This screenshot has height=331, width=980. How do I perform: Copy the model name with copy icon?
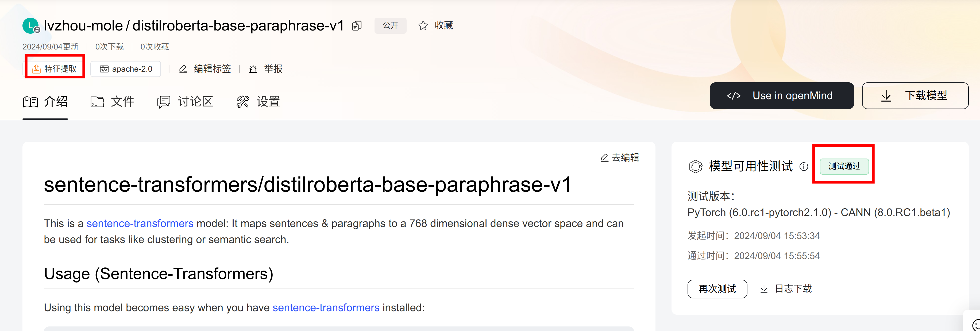356,26
